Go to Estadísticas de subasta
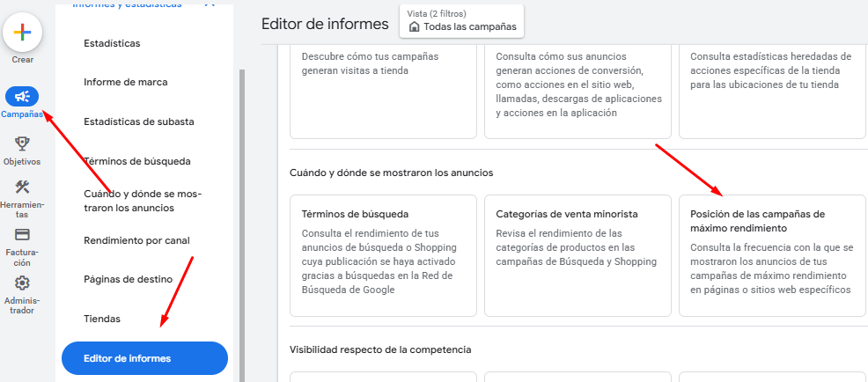This screenshot has width=868, height=382. pyautogui.click(x=139, y=121)
